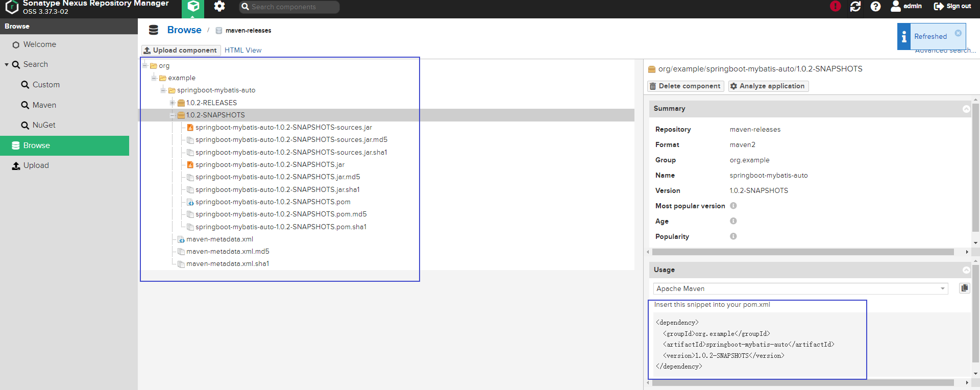Collapse the org folder node
The image size is (980, 390).
coord(145,65)
